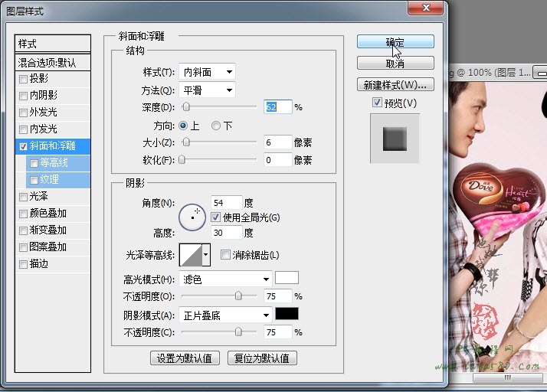Click the 高度 altitude input field

[x=227, y=233]
